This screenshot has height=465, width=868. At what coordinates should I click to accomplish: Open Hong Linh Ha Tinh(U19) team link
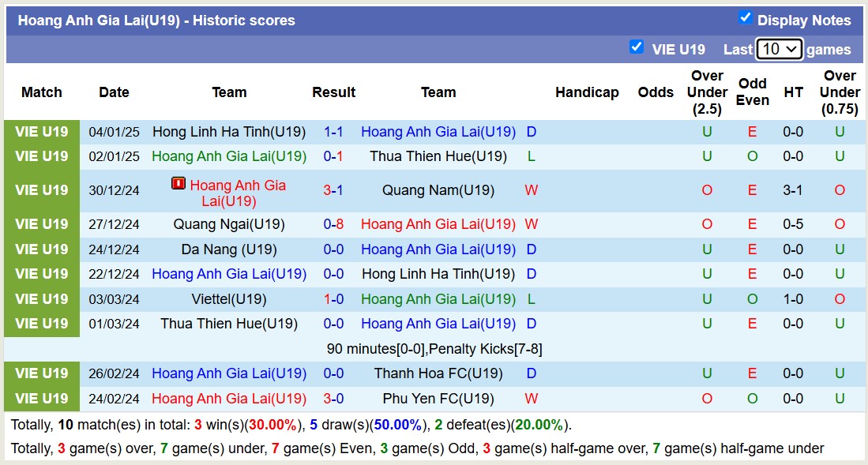pyautogui.click(x=228, y=132)
